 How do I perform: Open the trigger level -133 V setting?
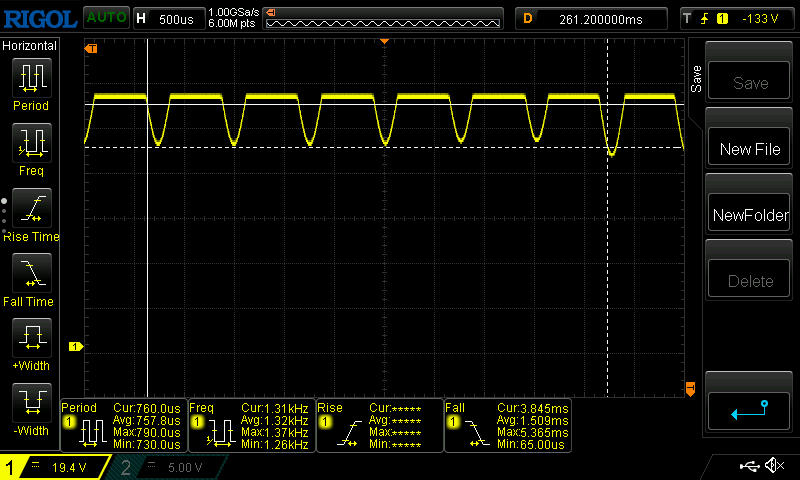(737, 18)
